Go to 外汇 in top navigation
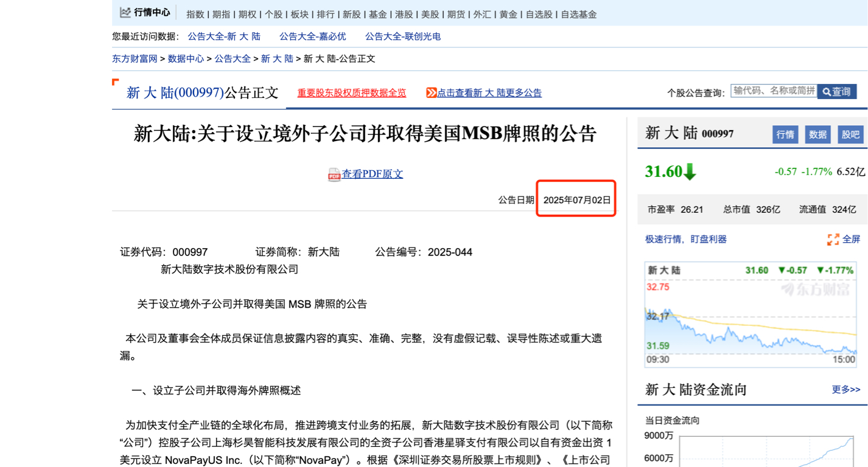Image resolution: width=868 pixels, height=467 pixels. (x=482, y=14)
